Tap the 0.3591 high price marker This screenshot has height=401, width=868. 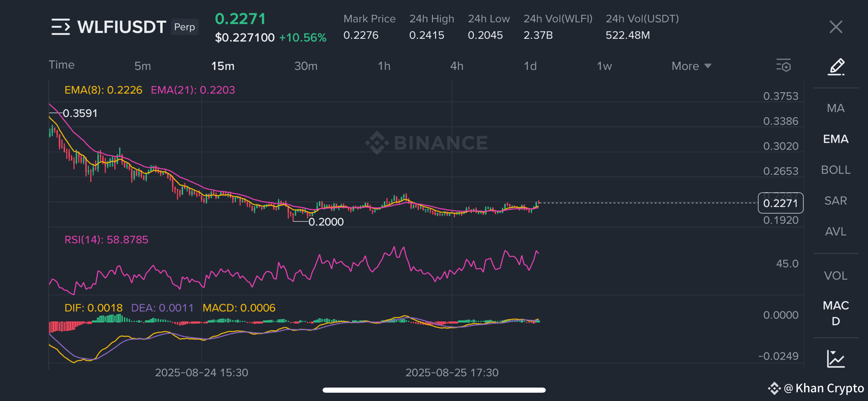(x=80, y=113)
